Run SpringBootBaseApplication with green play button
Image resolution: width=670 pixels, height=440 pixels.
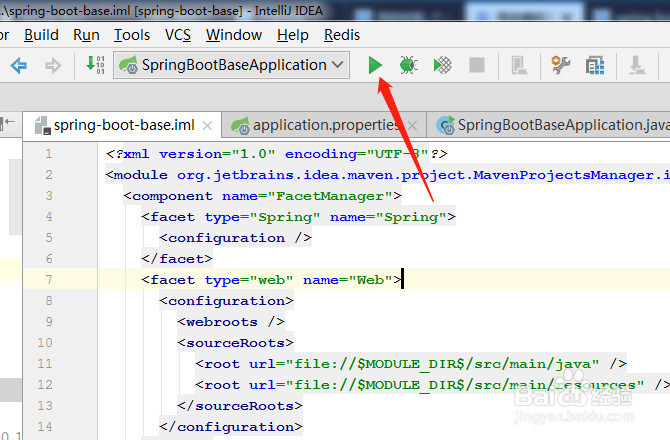pos(375,65)
